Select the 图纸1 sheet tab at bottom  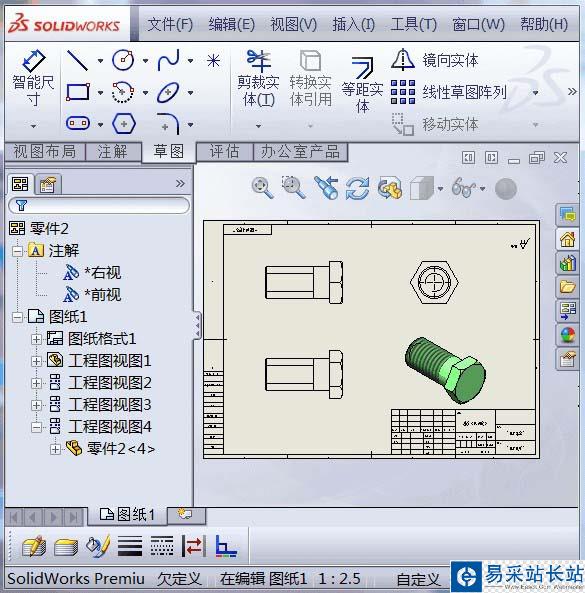click(x=127, y=515)
